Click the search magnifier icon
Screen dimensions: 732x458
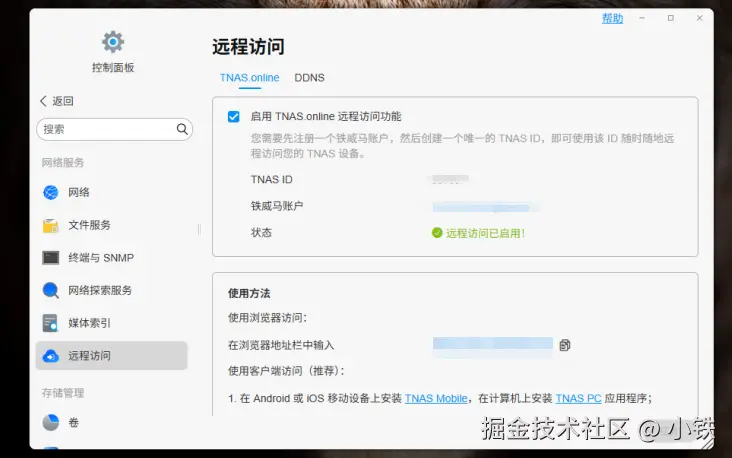click(x=182, y=129)
